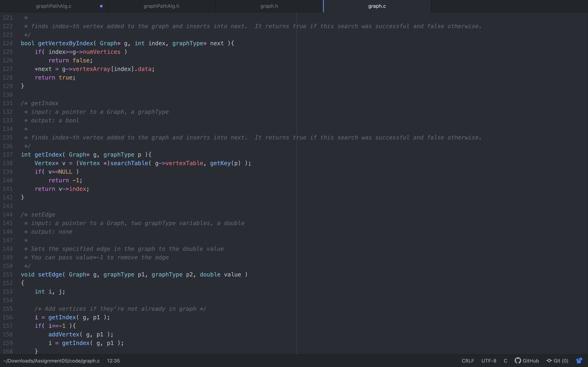Click line number 137 in the gutter
Screen dimensions: 588x367
pyautogui.click(x=8, y=155)
